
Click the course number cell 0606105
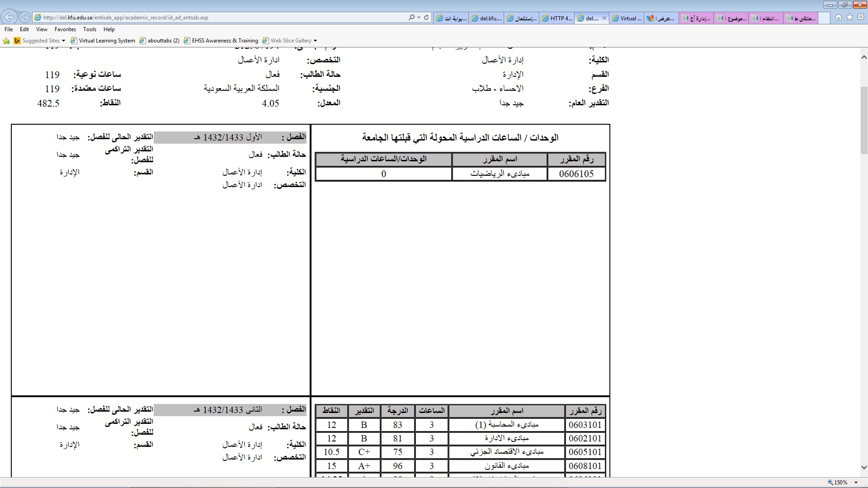pos(576,174)
